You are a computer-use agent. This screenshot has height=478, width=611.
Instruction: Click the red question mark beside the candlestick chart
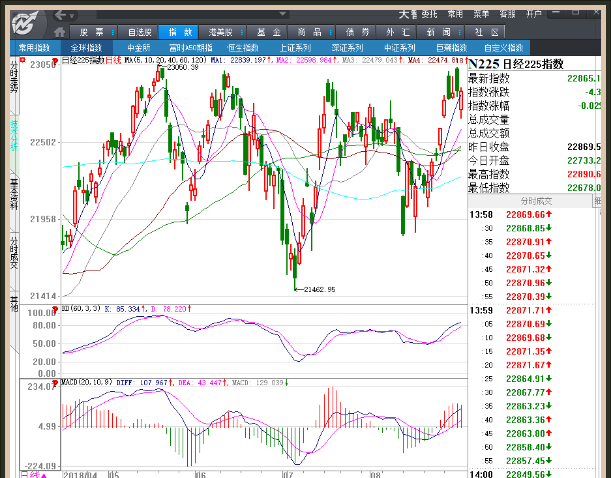point(55,61)
